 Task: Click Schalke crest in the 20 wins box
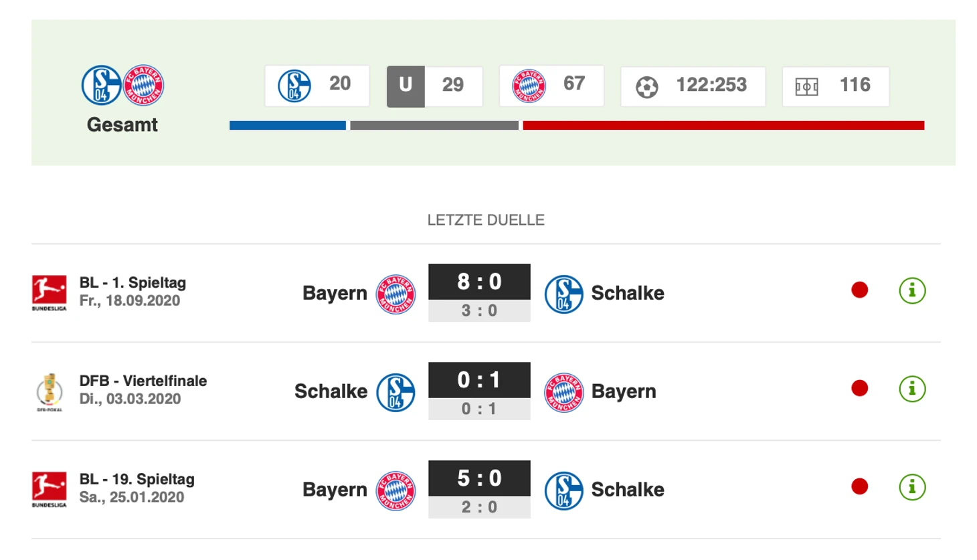[x=294, y=86]
